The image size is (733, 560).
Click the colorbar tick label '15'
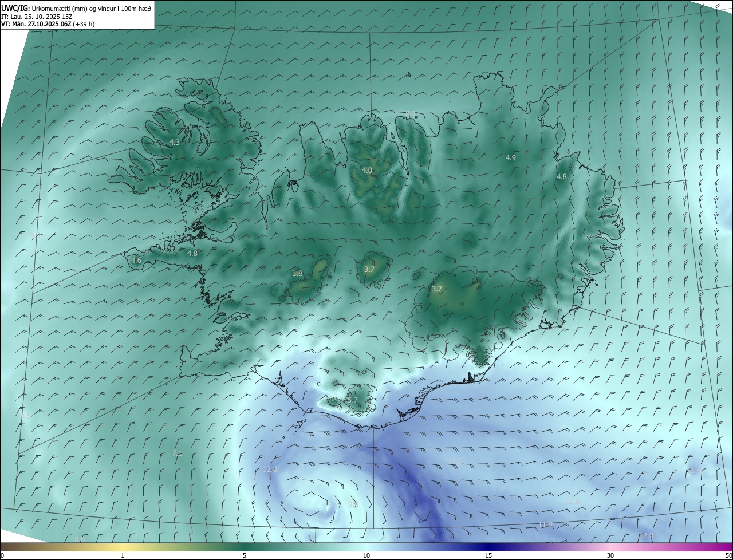coord(488,555)
